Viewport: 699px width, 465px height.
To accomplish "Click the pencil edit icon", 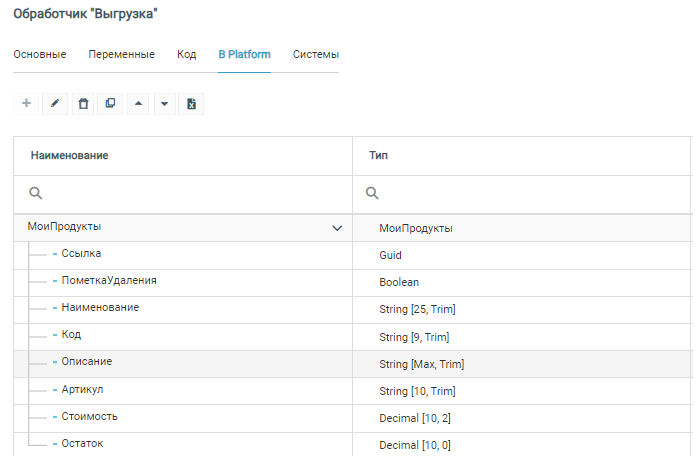I will coord(55,103).
